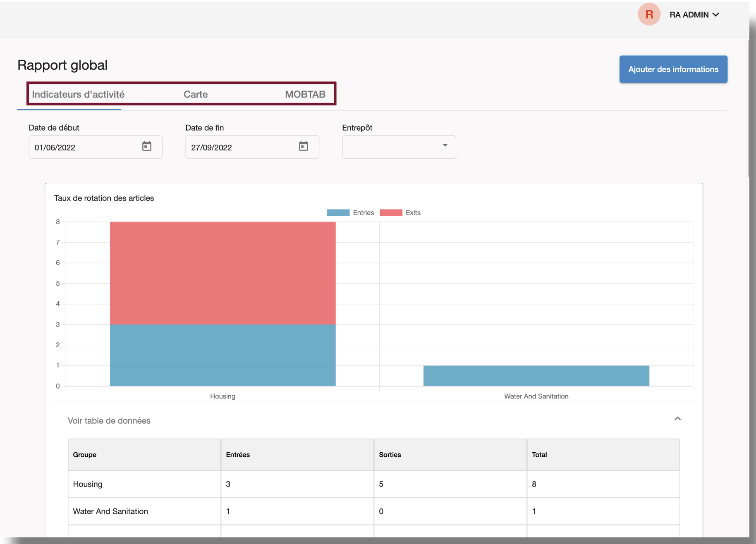Click the Date de début input field
Image resolution: width=756 pixels, height=544 pixels.
click(85, 147)
